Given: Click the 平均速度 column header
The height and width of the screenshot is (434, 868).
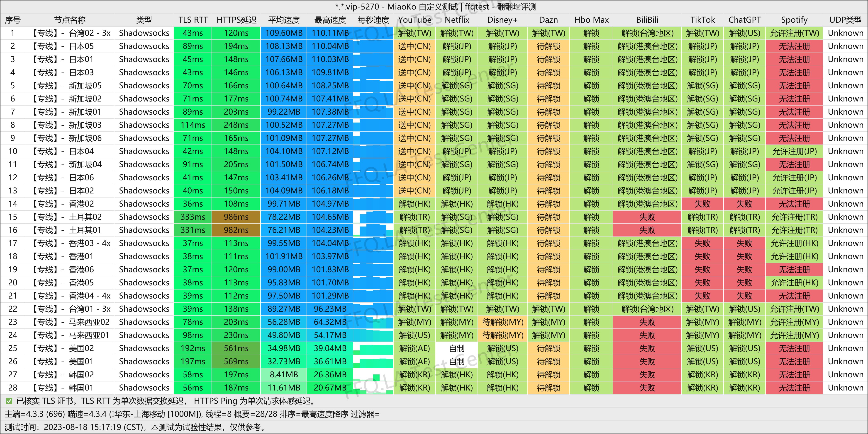Looking at the screenshot, I should coord(284,20).
